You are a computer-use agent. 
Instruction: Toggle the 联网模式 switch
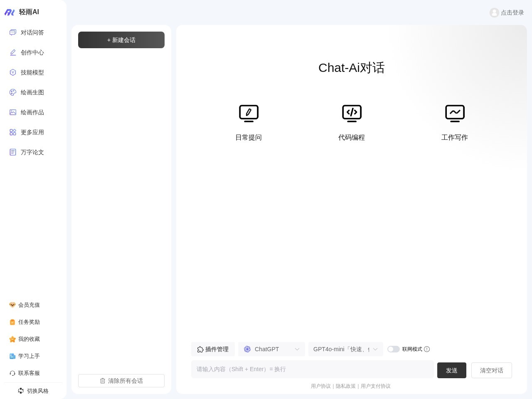coord(393,349)
